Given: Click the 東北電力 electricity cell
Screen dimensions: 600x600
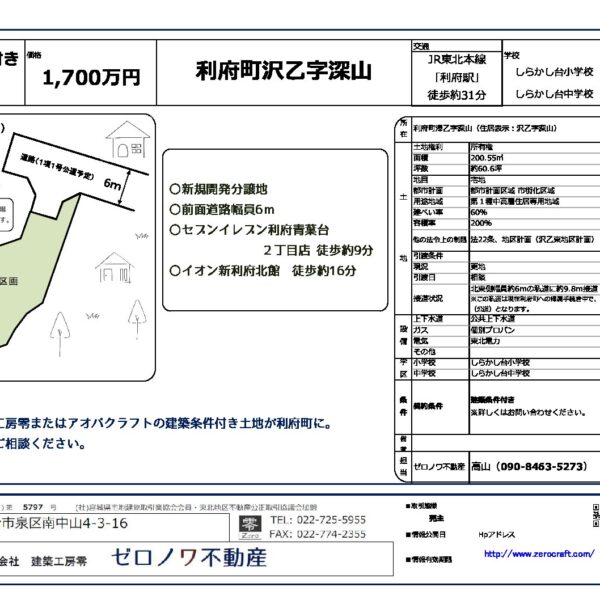Looking at the screenshot, I should 485,341.
